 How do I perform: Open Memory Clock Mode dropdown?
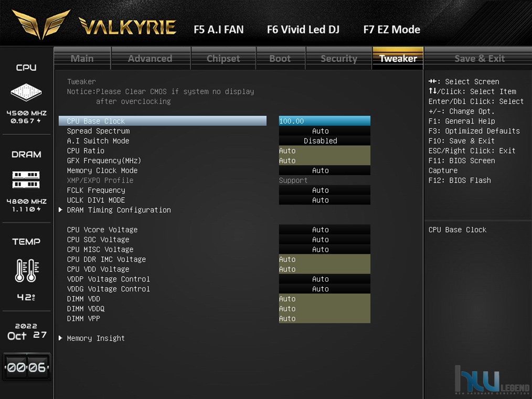tap(324, 170)
